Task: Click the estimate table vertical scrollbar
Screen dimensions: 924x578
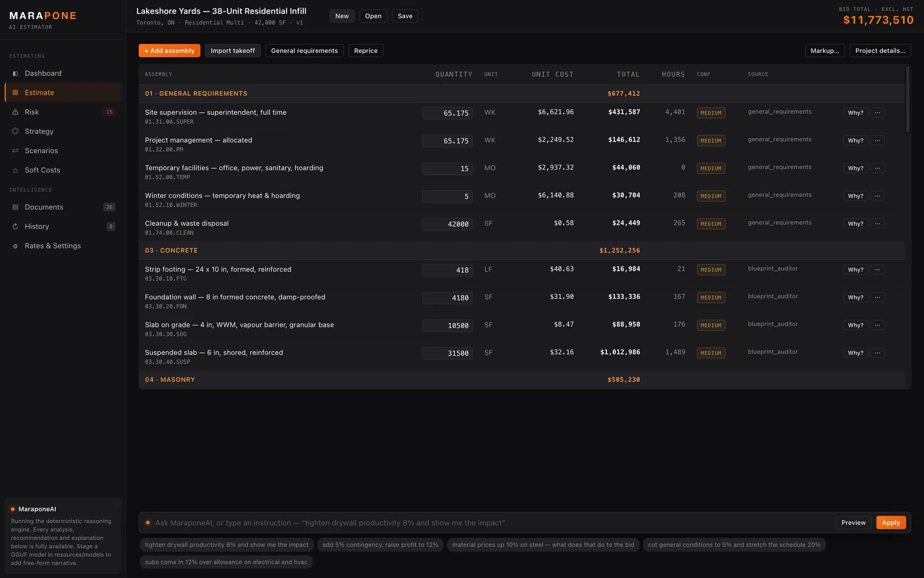Action: (x=908, y=99)
